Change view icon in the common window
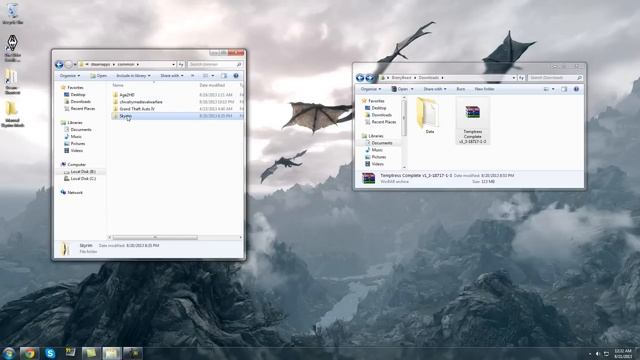Viewport: 640px width, 360px height. 206,76
